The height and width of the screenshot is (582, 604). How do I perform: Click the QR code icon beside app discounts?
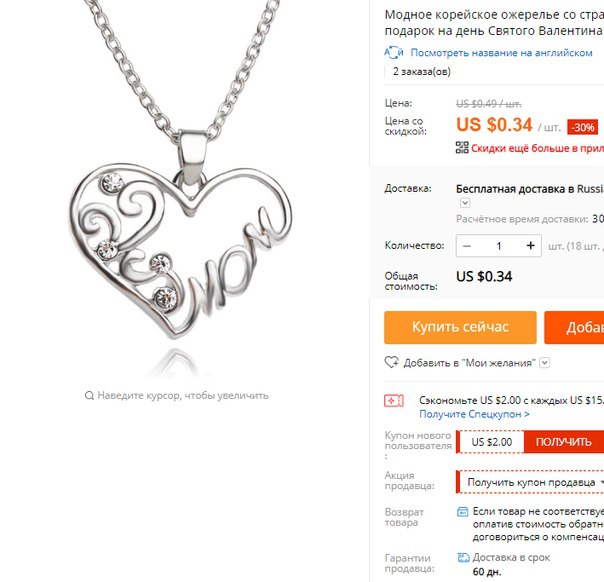[x=462, y=148]
